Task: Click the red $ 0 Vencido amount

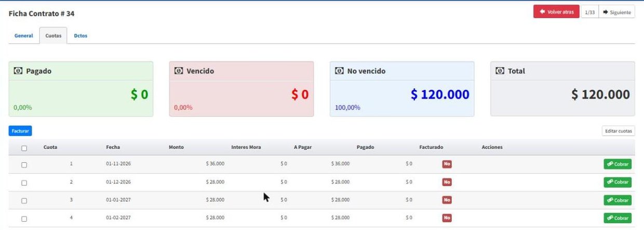Action: (300, 94)
